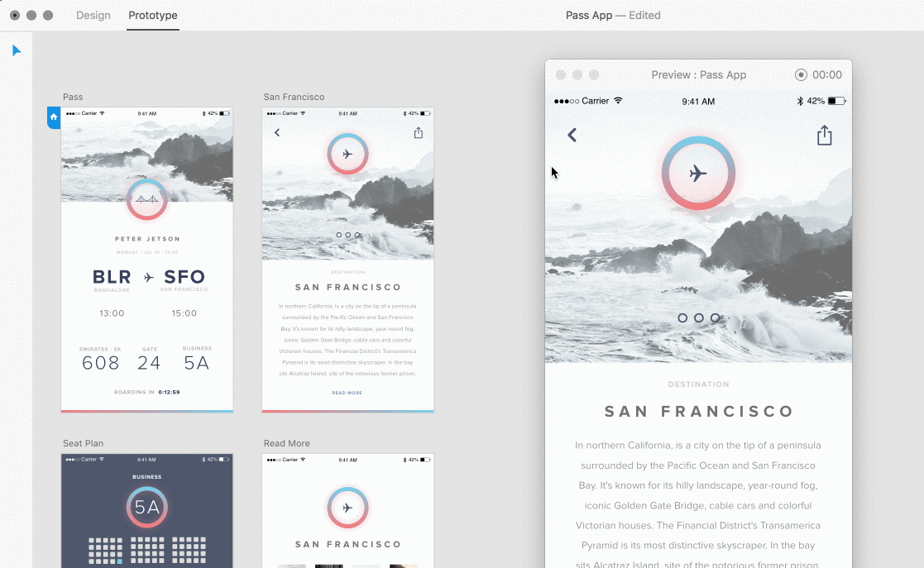Click the 5A circle on Seat Plan artboard
Viewport: 924px width, 568px height.
point(146,507)
